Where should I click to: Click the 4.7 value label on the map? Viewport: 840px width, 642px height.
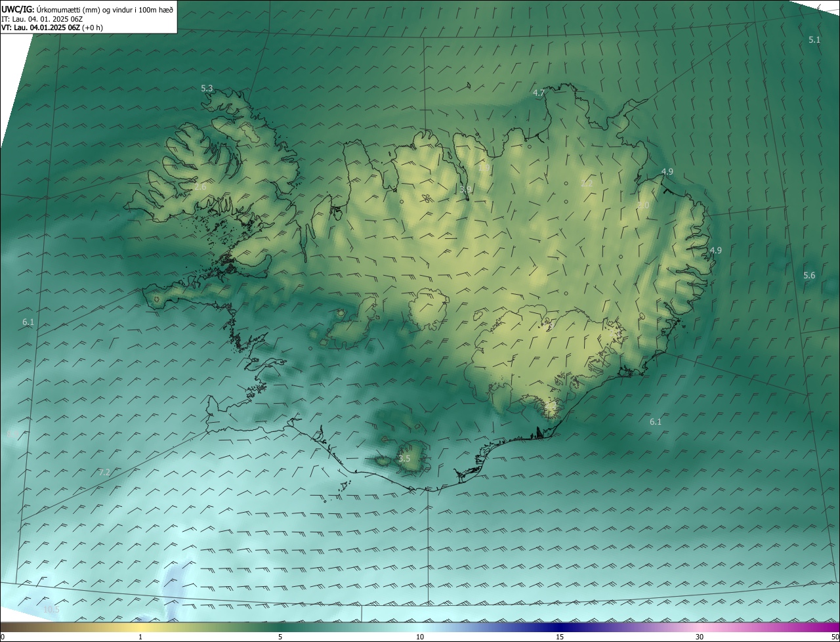coord(539,93)
